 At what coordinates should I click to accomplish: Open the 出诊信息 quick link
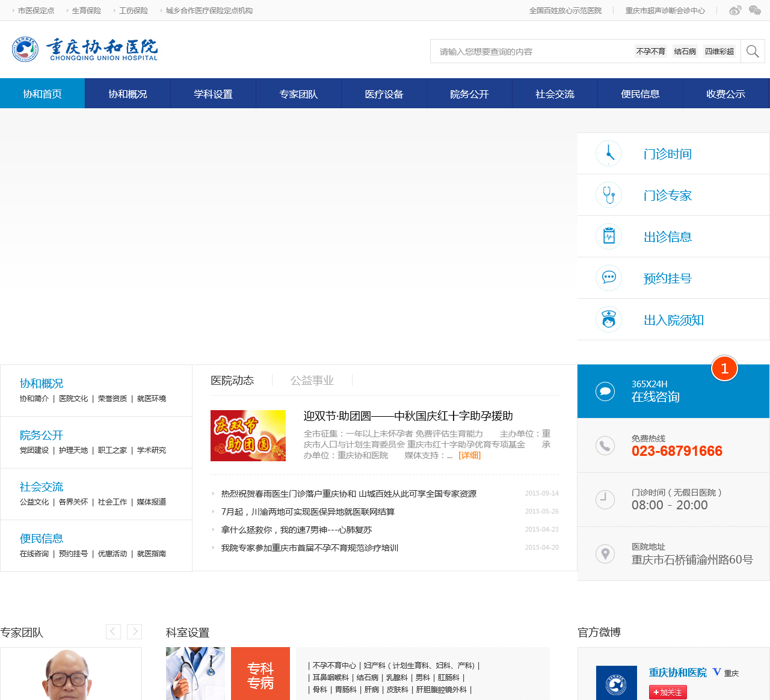pos(668,237)
